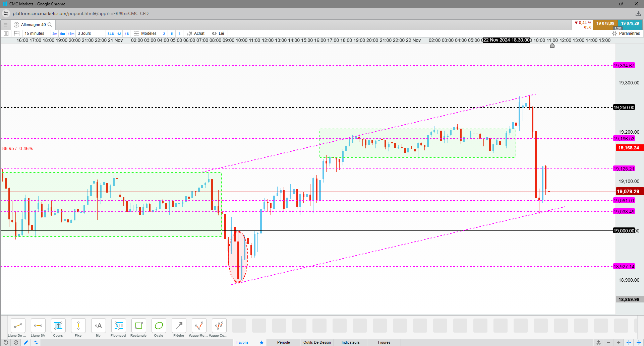Screen dimensions: 644x346
Task: Select the 19,250.00 black level label
Action: point(624,108)
